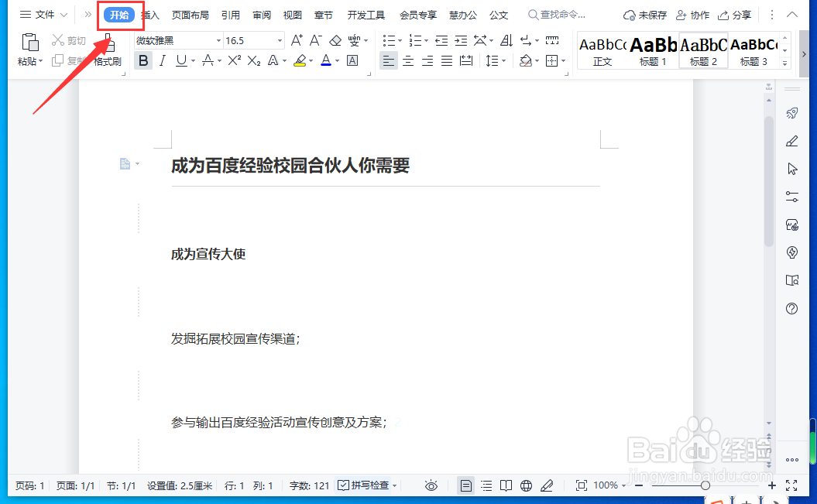Image resolution: width=817 pixels, height=504 pixels.
Task: Toggle italic formatting
Action: [x=163, y=60]
